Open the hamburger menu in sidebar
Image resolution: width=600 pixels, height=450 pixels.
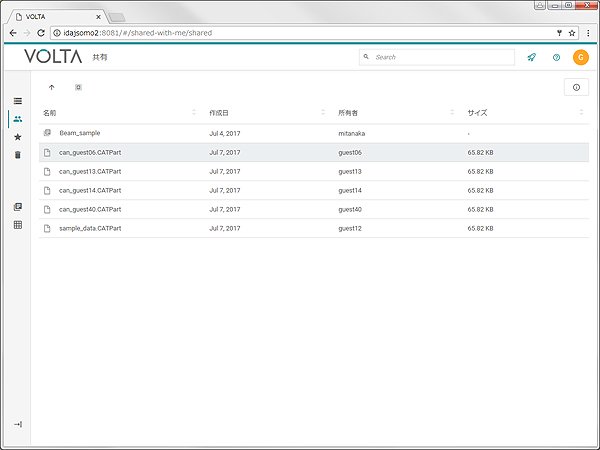[18, 101]
